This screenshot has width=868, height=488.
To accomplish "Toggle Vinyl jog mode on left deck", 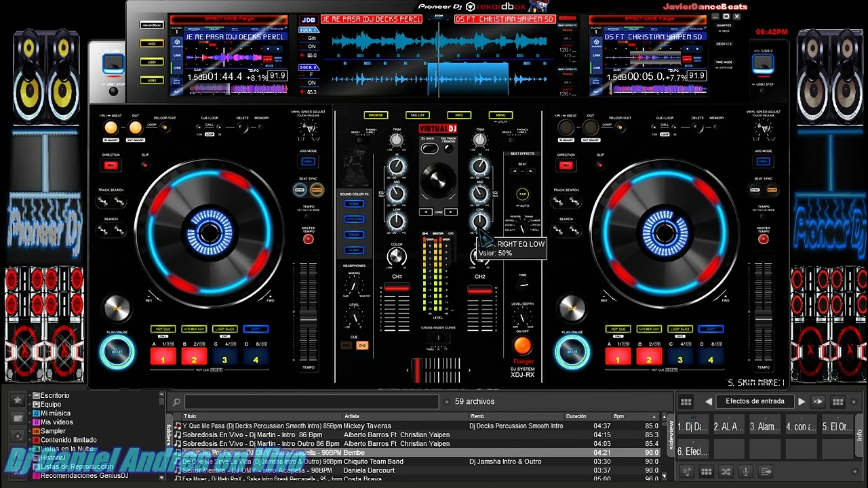I will (x=308, y=162).
